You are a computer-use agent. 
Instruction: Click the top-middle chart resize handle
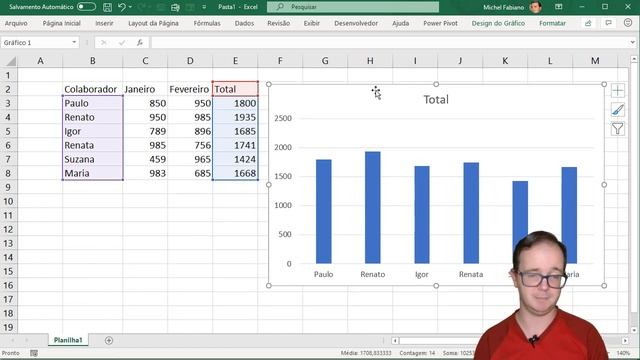(436, 84)
